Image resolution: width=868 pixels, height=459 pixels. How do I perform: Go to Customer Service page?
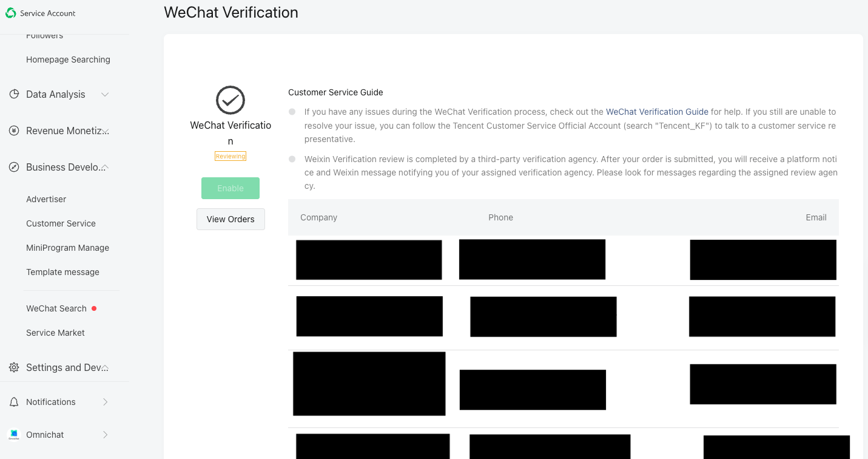(x=61, y=223)
